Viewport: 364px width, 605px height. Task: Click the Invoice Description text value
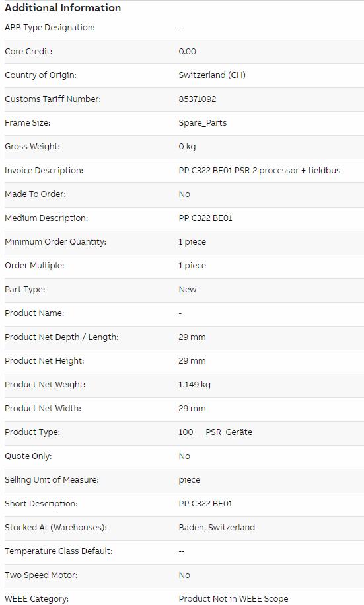point(260,170)
